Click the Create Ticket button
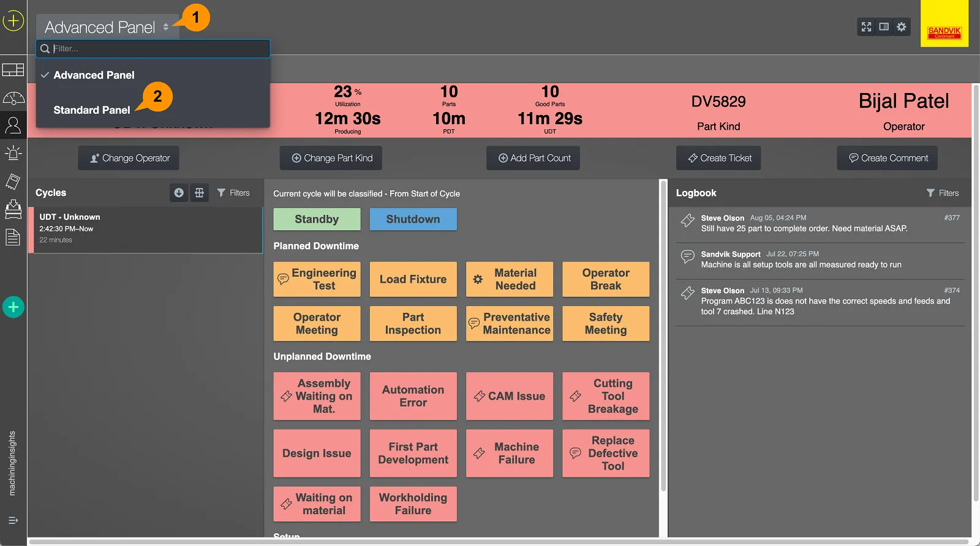 (718, 158)
